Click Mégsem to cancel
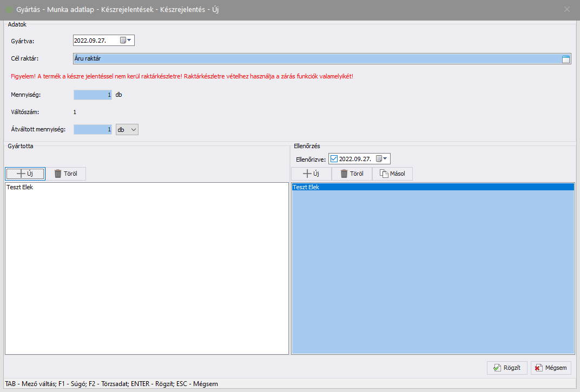This screenshot has width=580, height=392. coord(551,368)
